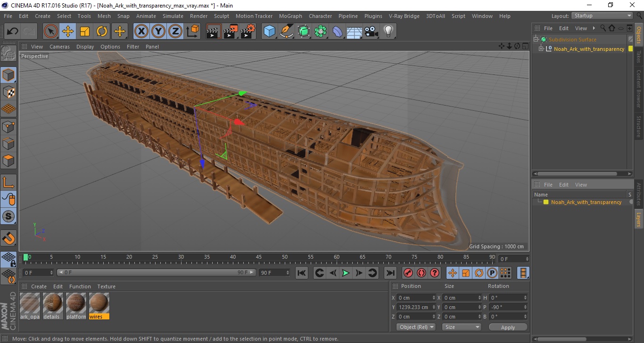Switch to Points mode
The width and height of the screenshot is (644, 343).
(x=8, y=126)
